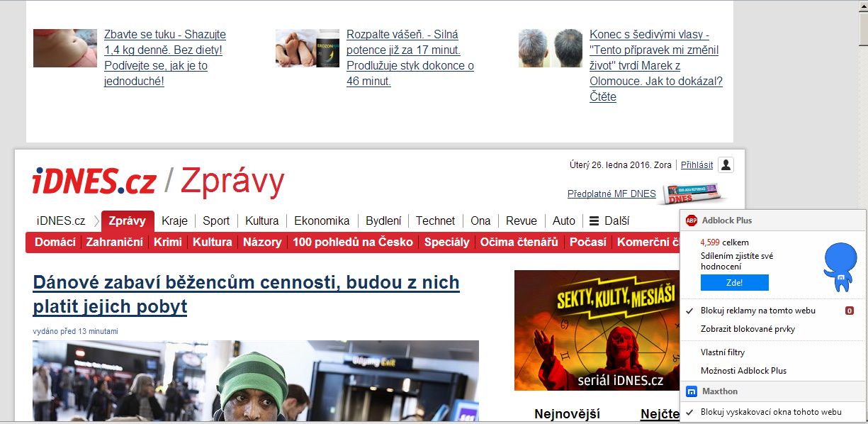Click the Přihlásit login link

click(697, 165)
